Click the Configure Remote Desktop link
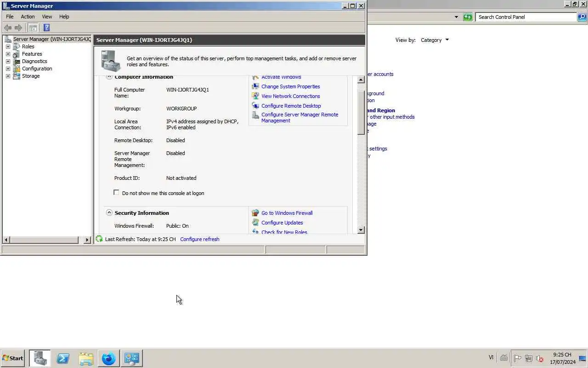This screenshot has height=368, width=588. [291, 106]
